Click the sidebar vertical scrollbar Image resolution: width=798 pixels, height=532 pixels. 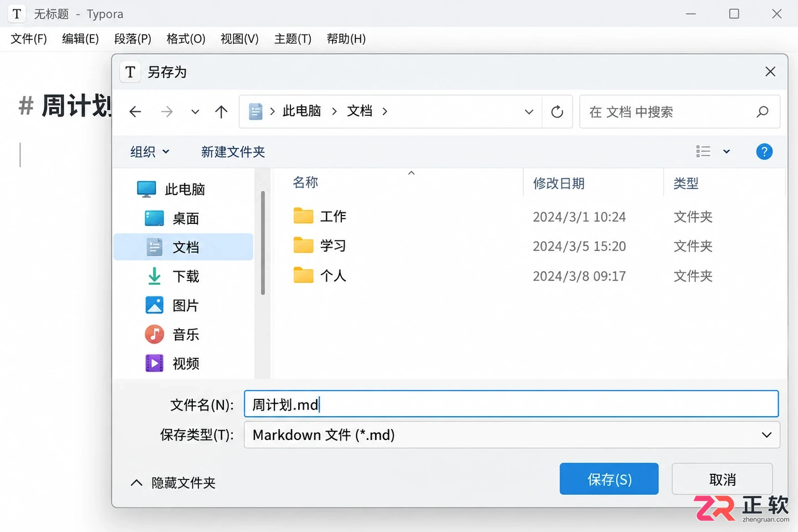coord(263,243)
